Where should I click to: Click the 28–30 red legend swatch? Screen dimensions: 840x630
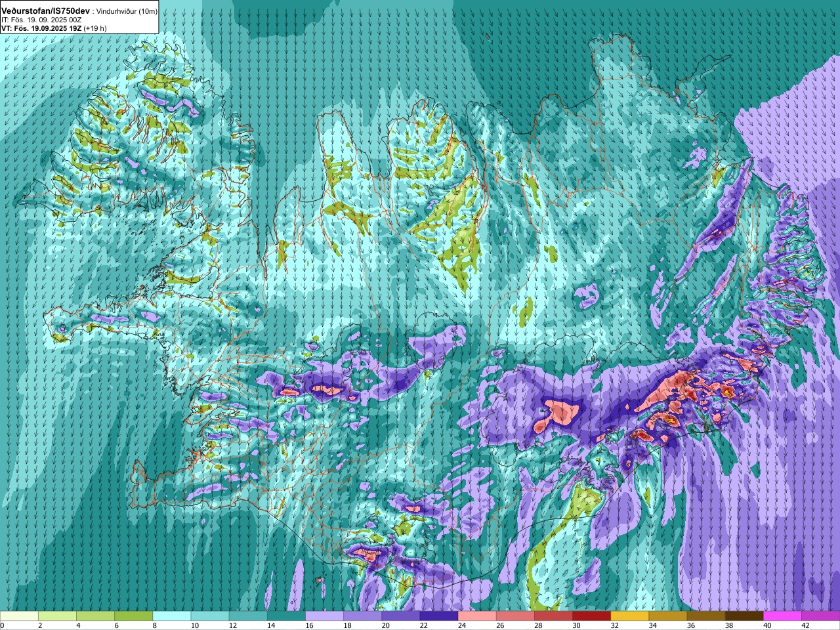coord(553,616)
